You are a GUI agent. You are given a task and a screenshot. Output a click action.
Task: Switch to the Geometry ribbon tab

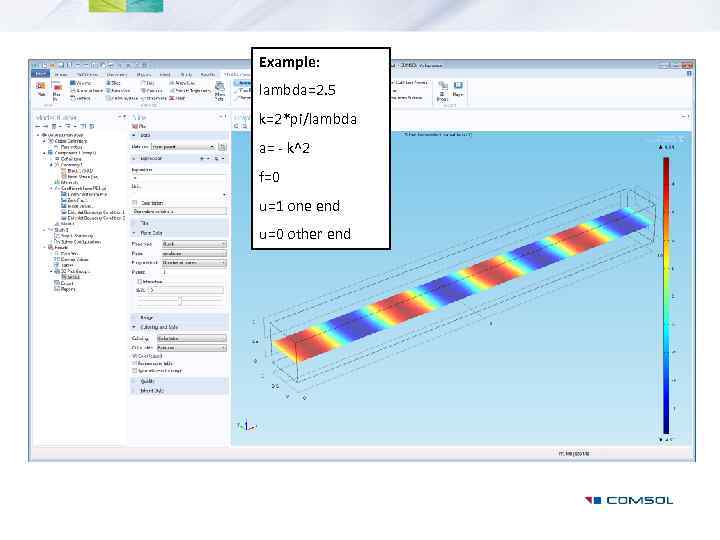point(117,74)
